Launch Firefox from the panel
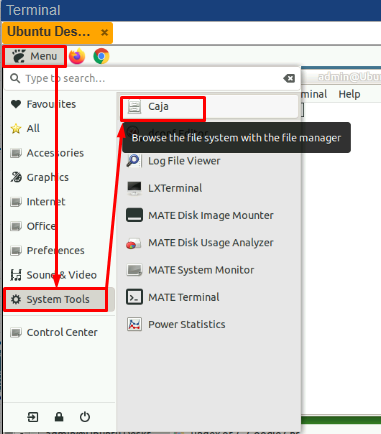Viewport: 381px width, 434px height. pos(77,56)
